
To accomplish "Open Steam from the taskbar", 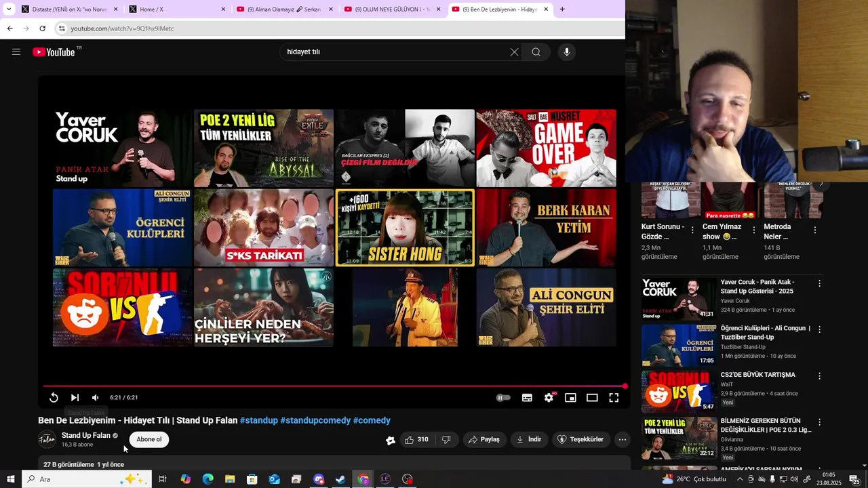I will pos(340,479).
